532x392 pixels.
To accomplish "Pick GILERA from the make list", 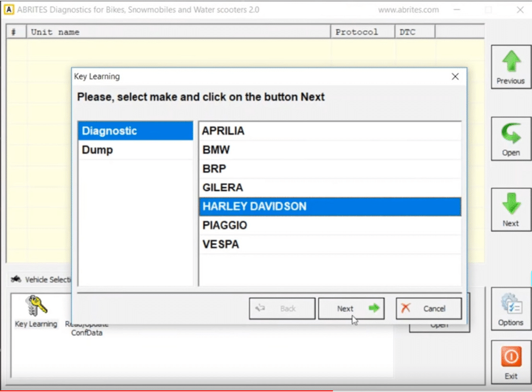I will pos(329,188).
